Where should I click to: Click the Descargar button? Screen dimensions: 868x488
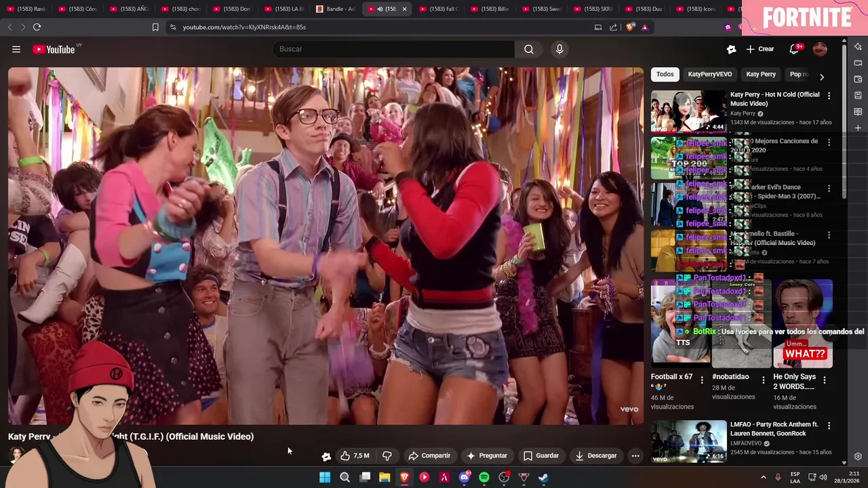(x=596, y=455)
